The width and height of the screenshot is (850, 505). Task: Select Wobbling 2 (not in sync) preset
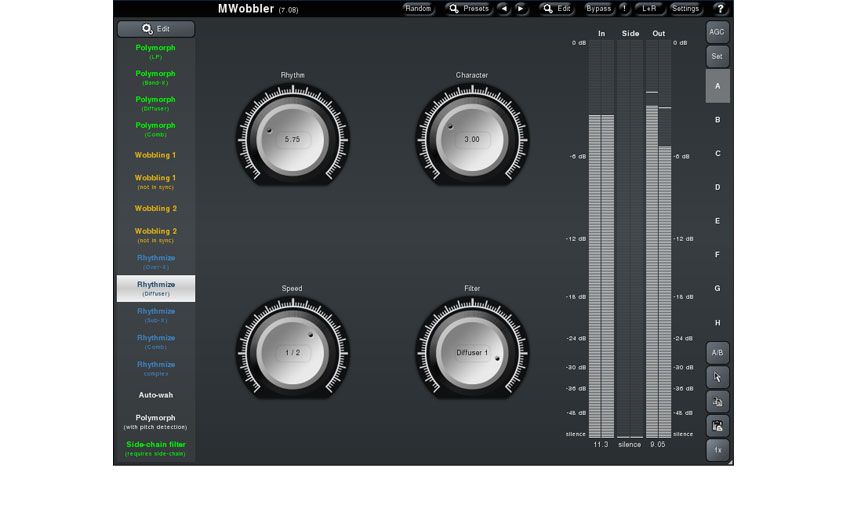pos(156,235)
